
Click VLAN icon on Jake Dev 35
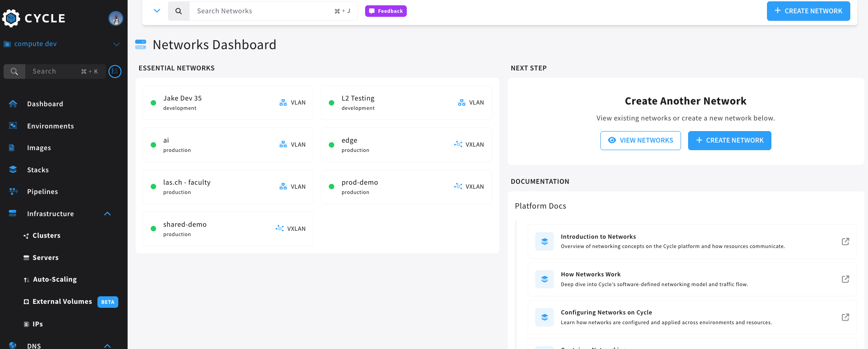pyautogui.click(x=283, y=103)
